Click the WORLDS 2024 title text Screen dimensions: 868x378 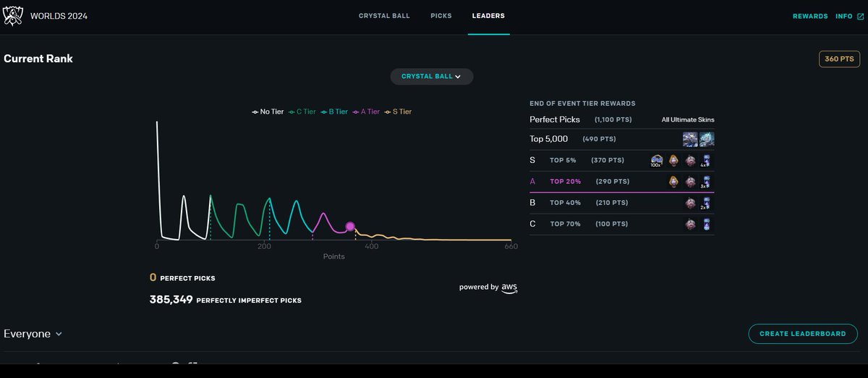click(x=59, y=16)
